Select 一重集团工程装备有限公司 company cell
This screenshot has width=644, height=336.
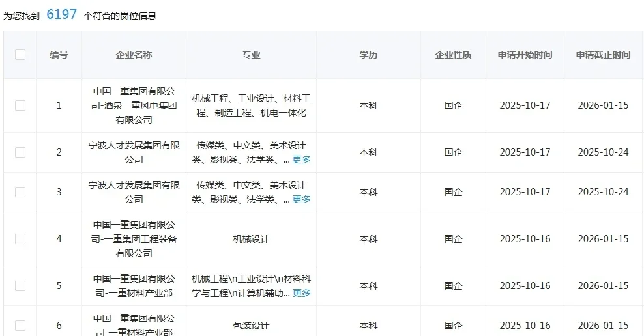tap(134, 239)
